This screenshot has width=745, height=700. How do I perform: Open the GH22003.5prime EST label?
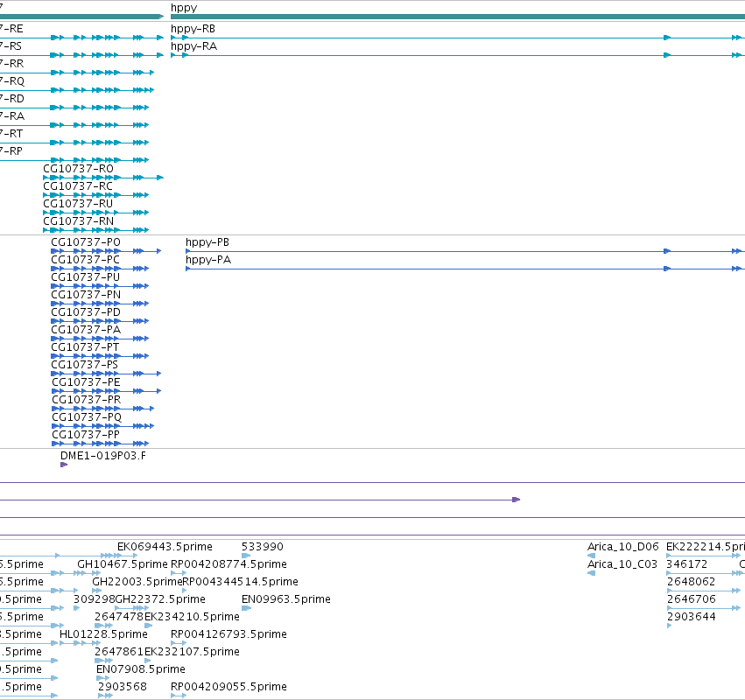point(137,582)
